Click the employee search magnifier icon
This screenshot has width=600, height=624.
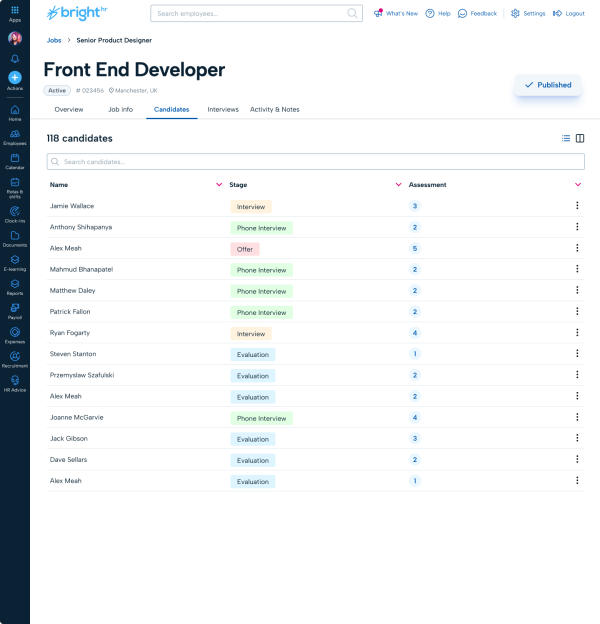click(x=352, y=14)
